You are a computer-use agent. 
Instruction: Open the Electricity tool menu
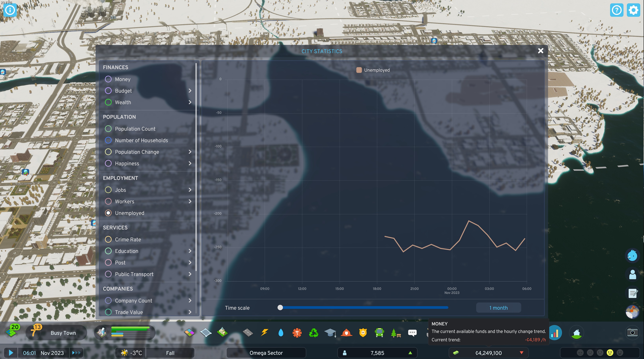(264, 333)
